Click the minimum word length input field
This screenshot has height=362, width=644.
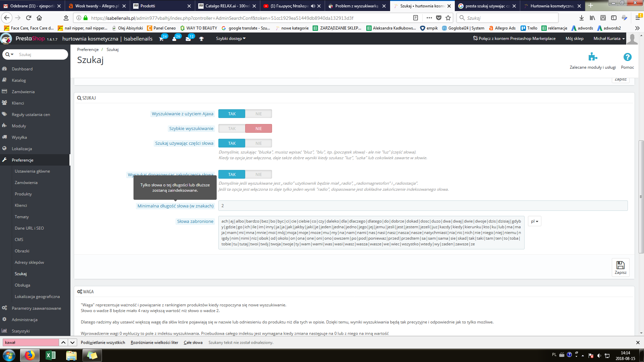point(423,206)
